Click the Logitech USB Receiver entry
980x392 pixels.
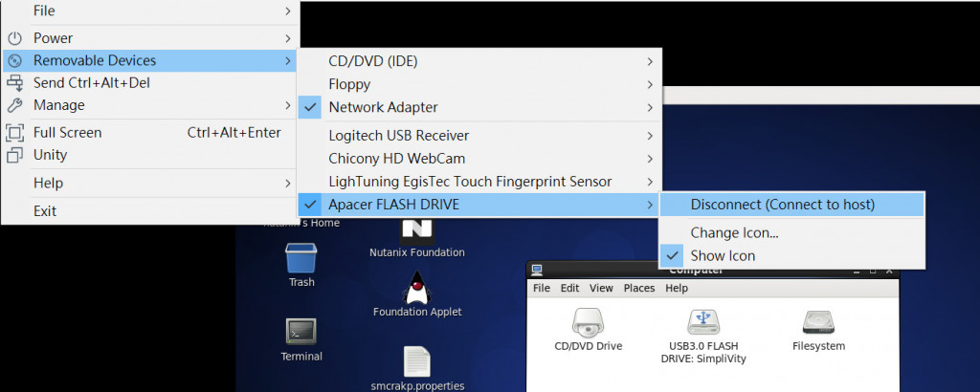479,136
